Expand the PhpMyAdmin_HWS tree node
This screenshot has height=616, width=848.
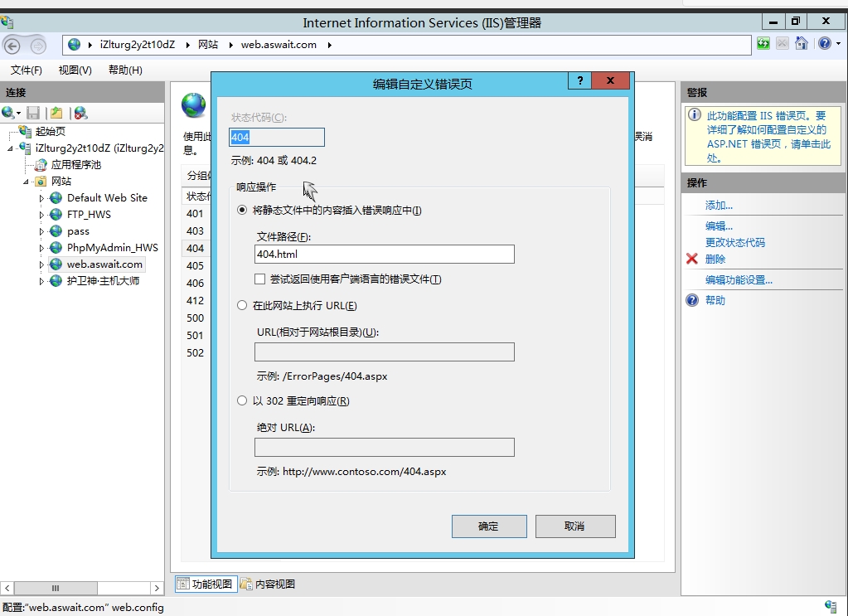pyautogui.click(x=42, y=248)
